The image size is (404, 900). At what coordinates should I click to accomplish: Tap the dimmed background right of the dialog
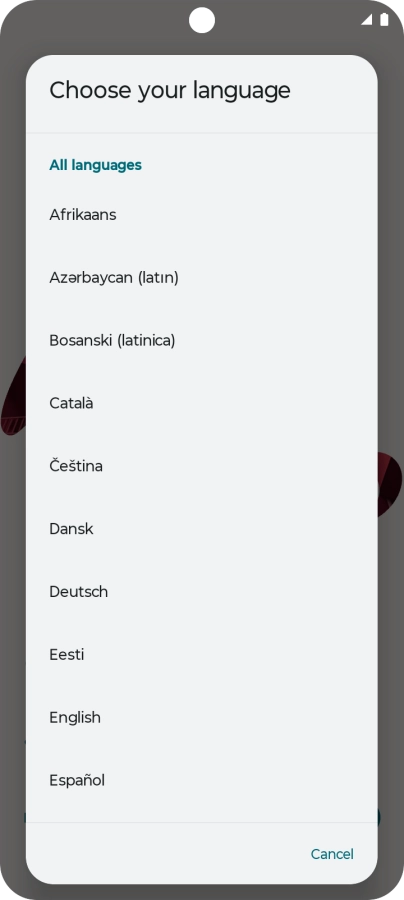[391, 459]
